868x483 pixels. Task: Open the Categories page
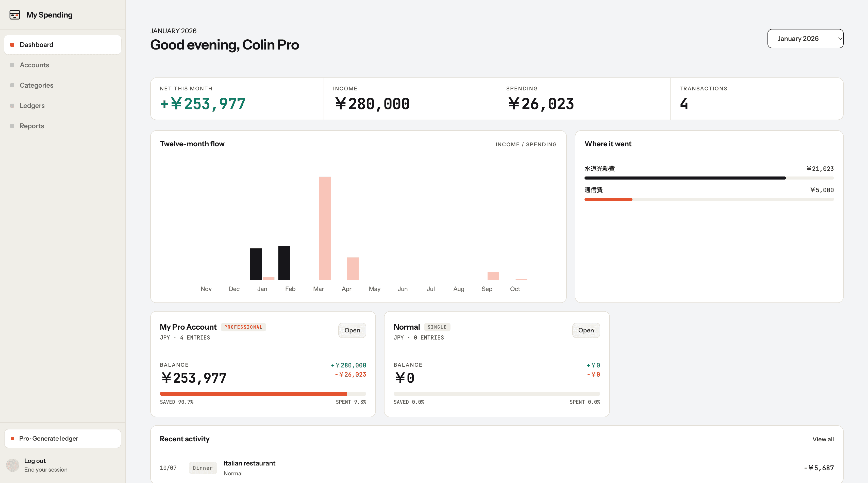(63, 85)
